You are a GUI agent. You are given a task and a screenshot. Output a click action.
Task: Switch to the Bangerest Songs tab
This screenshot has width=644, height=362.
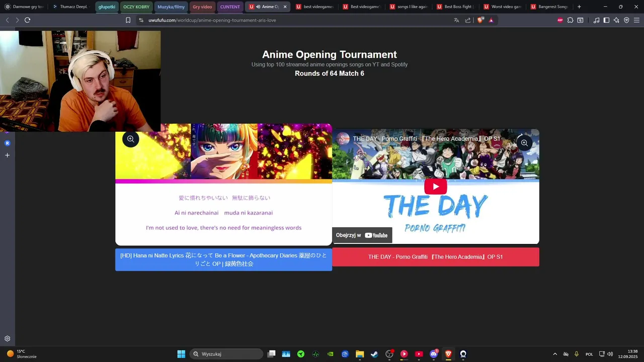[549, 7]
